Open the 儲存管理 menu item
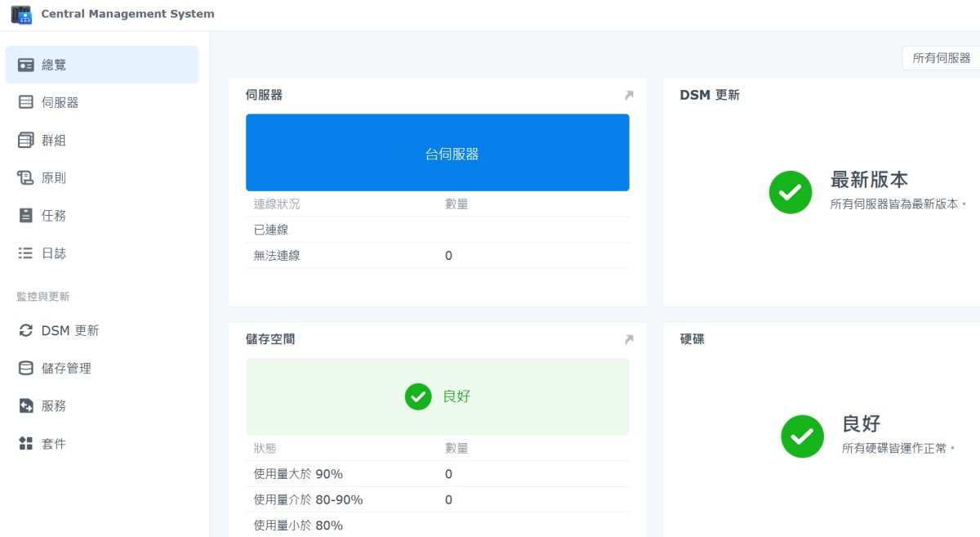This screenshot has width=980, height=537. tap(66, 369)
